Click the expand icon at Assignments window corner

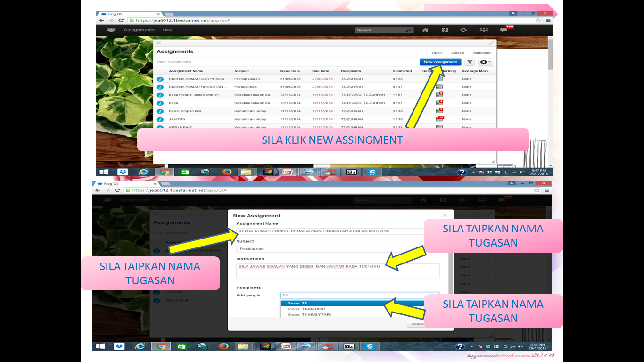pyautogui.click(x=491, y=43)
